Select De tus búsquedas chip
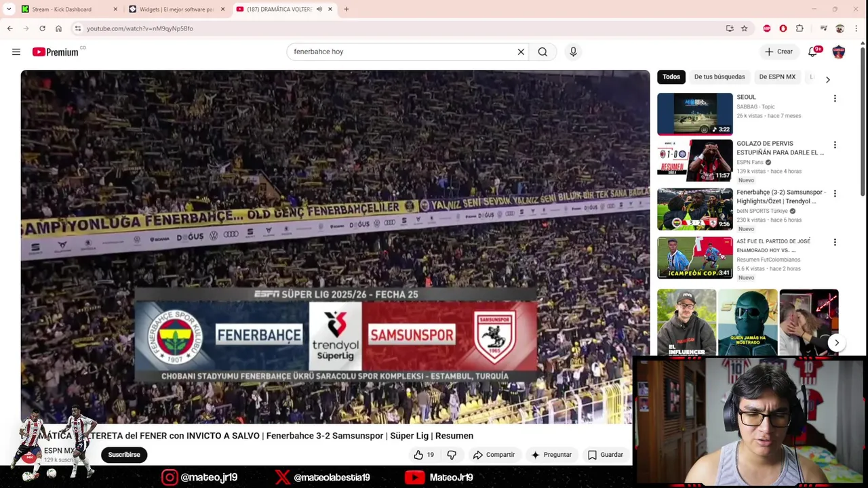The width and height of the screenshot is (868, 488). pyautogui.click(x=719, y=77)
